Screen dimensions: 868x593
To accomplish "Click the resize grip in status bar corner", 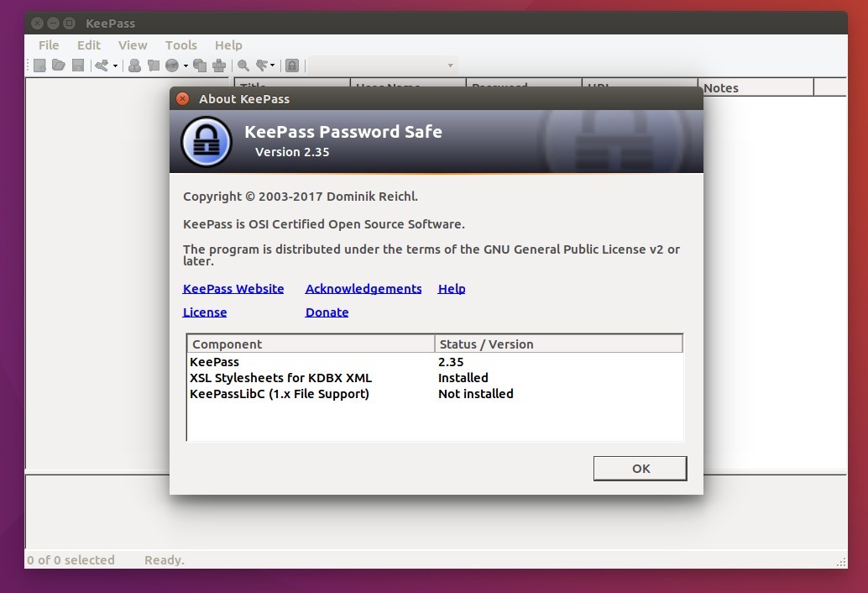I will click(x=841, y=562).
